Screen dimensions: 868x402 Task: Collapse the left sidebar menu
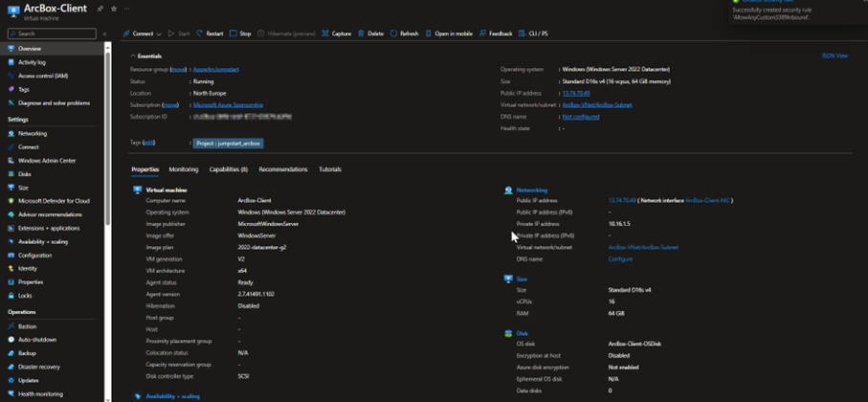(104, 33)
